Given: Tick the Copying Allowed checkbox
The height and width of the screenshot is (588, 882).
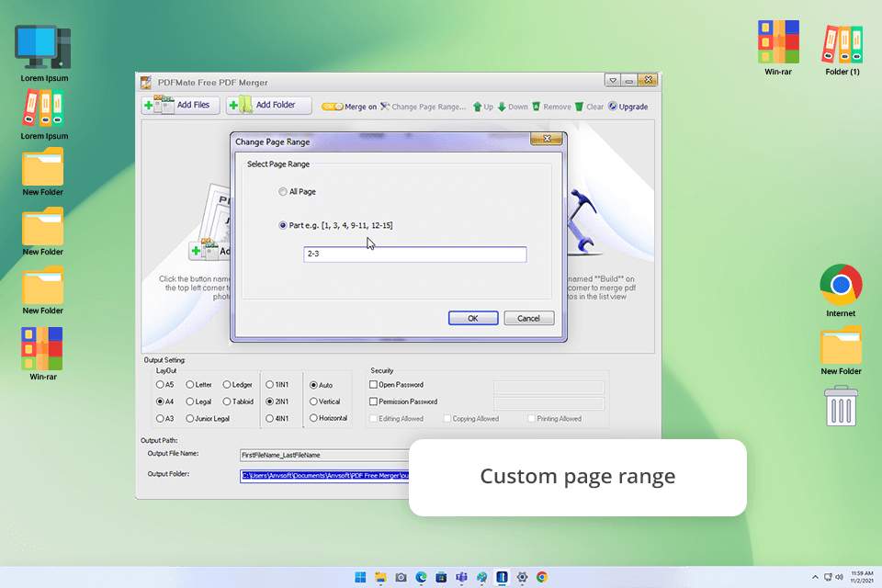Looking at the screenshot, I should (x=447, y=419).
